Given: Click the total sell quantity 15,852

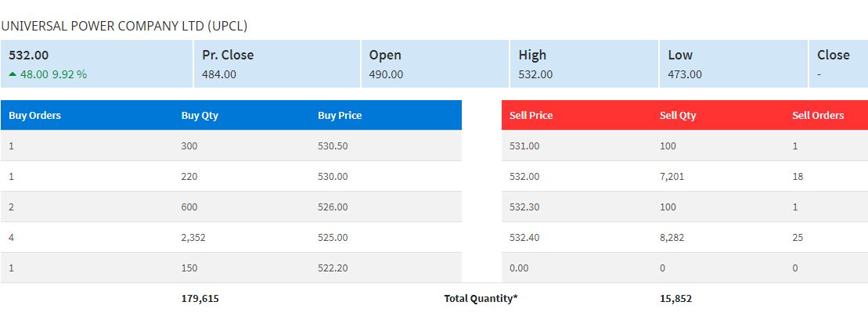Looking at the screenshot, I should click(x=676, y=299).
